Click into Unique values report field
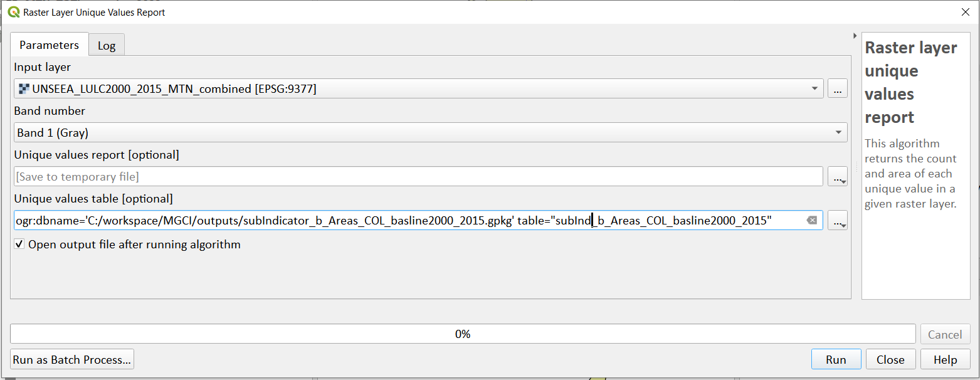The width and height of the screenshot is (980, 380). (418, 177)
